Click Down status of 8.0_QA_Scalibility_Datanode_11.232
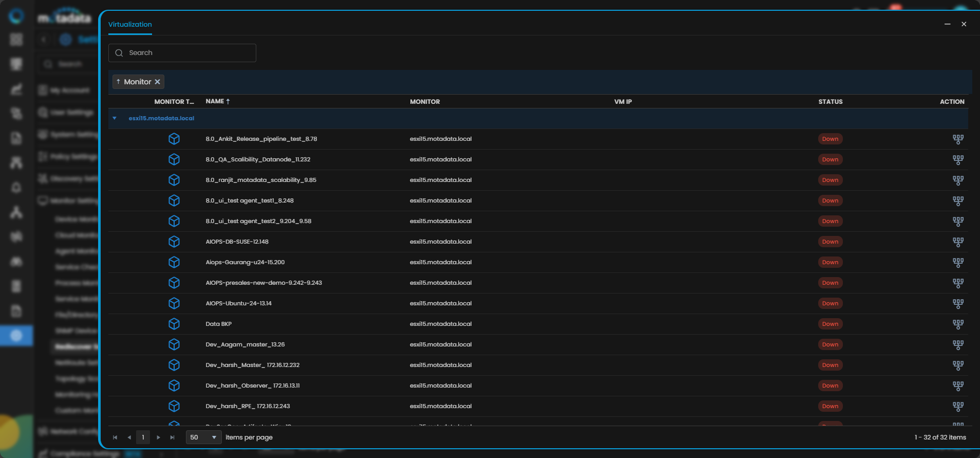This screenshot has height=458, width=980. [x=830, y=159]
